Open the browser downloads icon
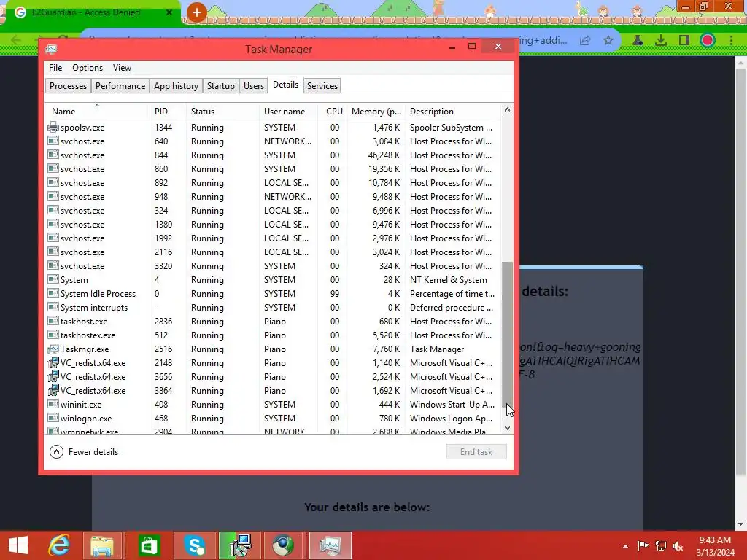Viewport: 747px width, 560px height. [661, 41]
